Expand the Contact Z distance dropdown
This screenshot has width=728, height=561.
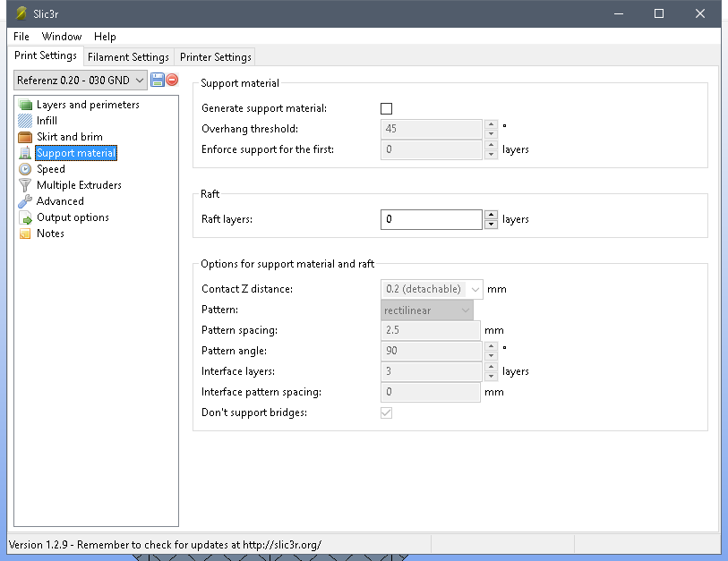click(475, 289)
